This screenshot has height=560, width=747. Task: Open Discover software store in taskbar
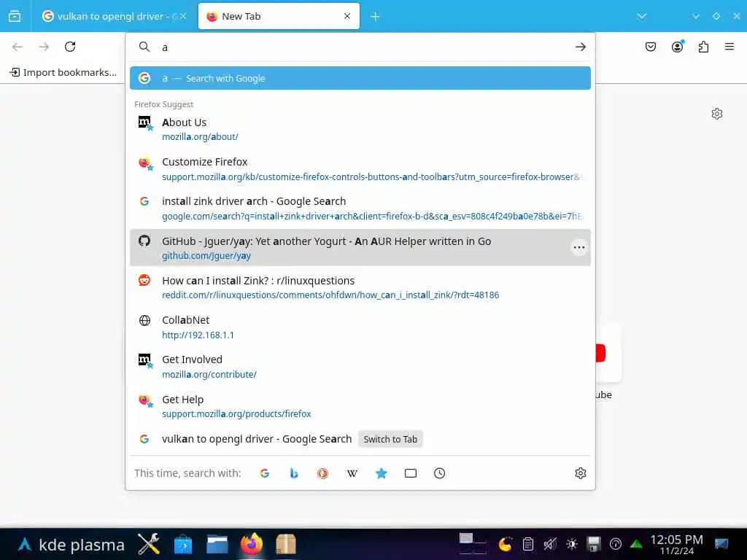tap(183, 544)
